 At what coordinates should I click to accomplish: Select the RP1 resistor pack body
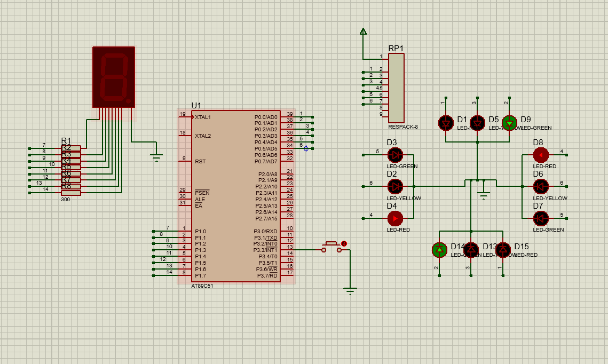[x=396, y=88]
